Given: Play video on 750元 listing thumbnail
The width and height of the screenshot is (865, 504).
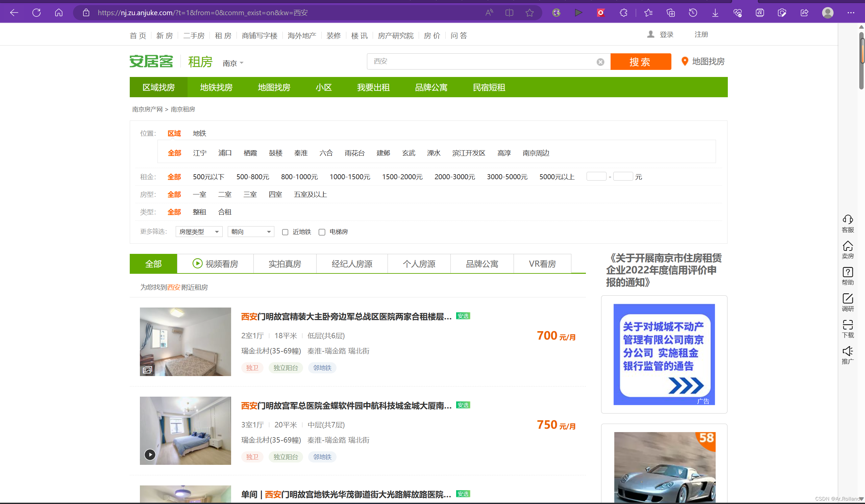Looking at the screenshot, I should (150, 455).
